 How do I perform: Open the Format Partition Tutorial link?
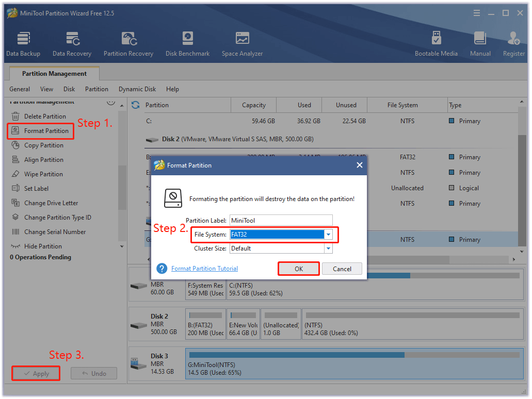(204, 268)
